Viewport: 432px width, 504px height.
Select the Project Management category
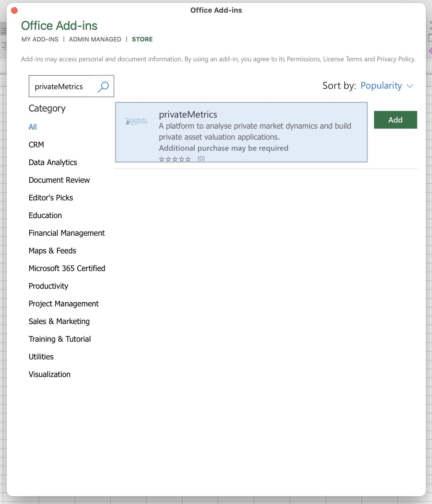click(x=63, y=304)
